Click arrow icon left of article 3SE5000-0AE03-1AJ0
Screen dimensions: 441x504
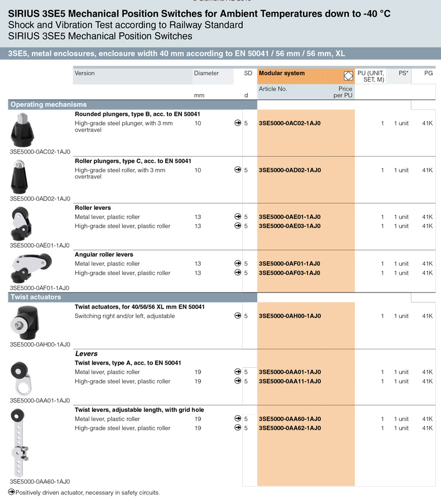[x=238, y=226]
